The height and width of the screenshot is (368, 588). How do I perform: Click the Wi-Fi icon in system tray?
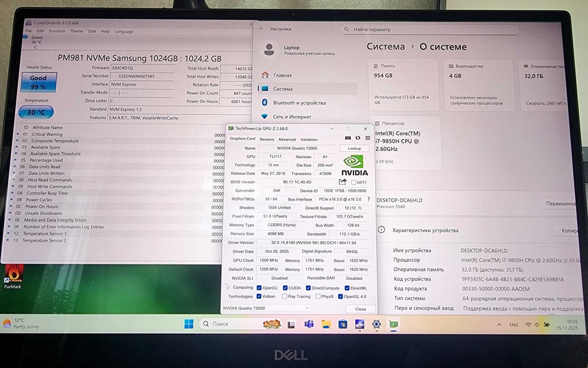click(x=528, y=324)
